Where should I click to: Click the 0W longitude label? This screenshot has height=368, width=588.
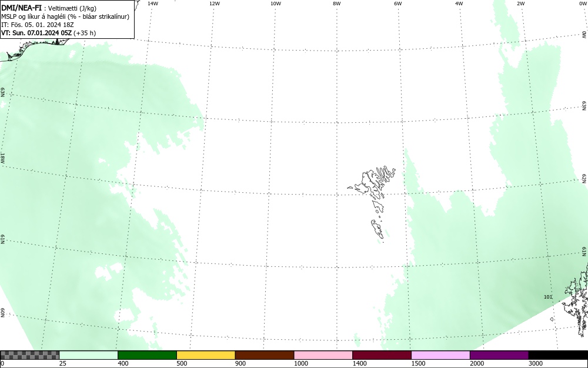point(583,4)
